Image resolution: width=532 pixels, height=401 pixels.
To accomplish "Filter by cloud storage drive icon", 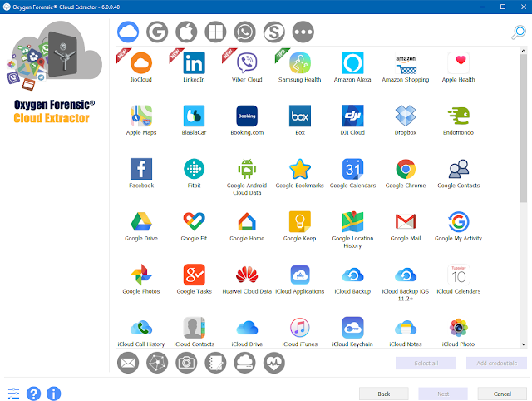I will coord(244,363).
